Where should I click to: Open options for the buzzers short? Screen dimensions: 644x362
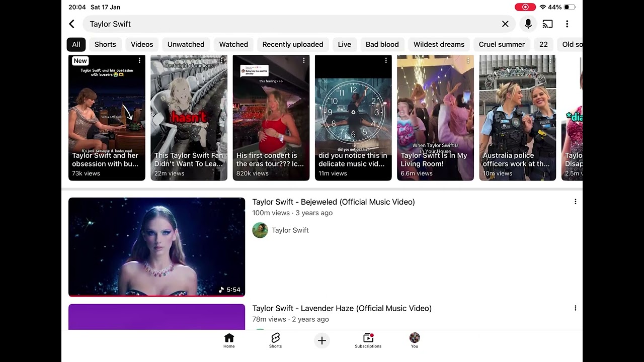(x=139, y=60)
